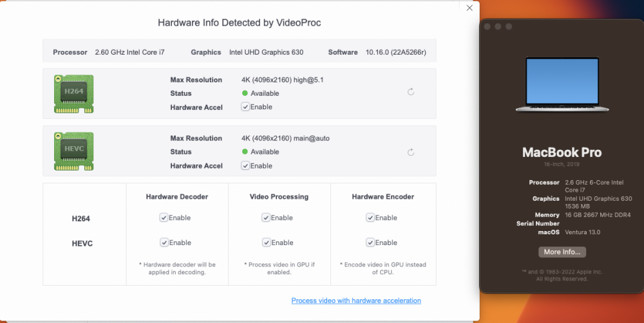Close the Hardware Info dialog
Image resolution: width=644 pixels, height=323 pixels.
pyautogui.click(x=469, y=8)
